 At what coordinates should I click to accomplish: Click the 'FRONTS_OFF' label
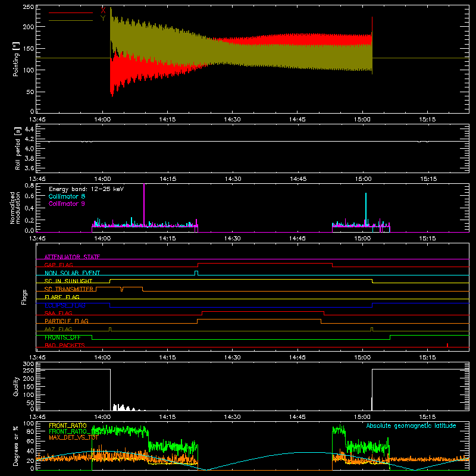tap(62, 337)
